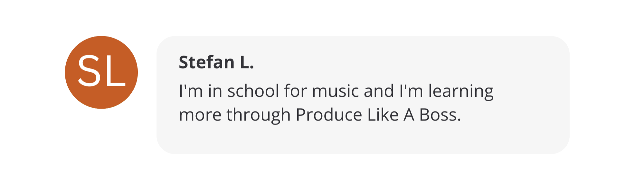This screenshot has width=644, height=187.
Task: Click the name Stefan L.
Action: [216, 62]
